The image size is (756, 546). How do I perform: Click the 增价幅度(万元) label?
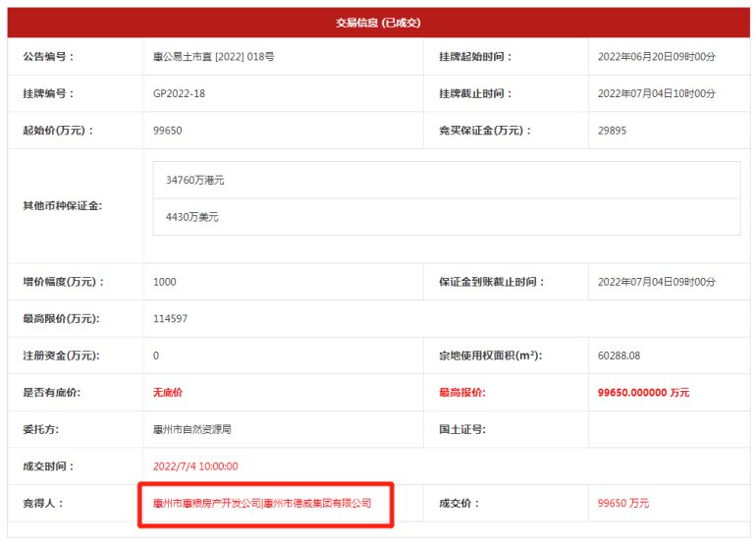[x=64, y=282]
